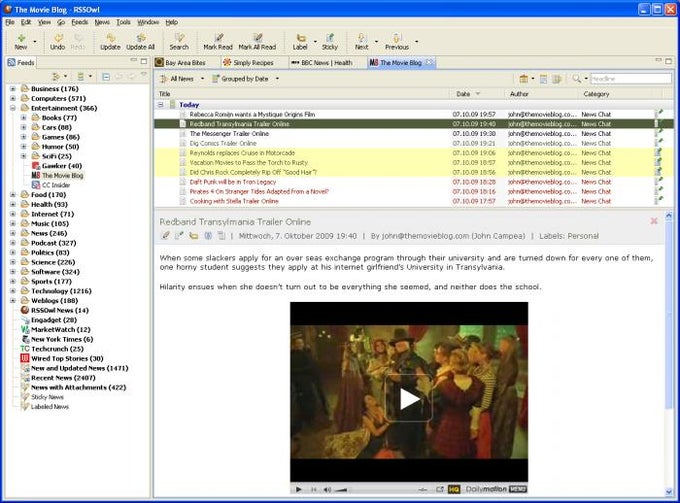Viewport: 680px width, 503px height.
Task: Click the video's HQ quality toggle
Action: pos(454,489)
